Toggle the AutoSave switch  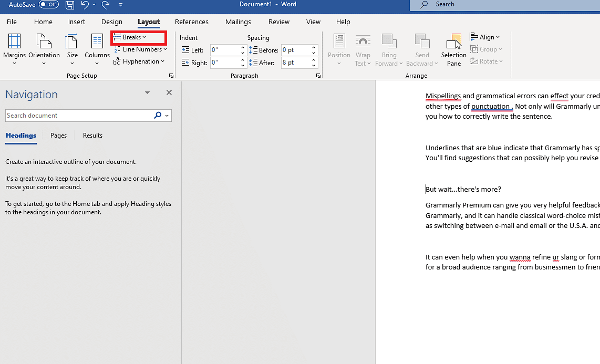[x=49, y=5]
